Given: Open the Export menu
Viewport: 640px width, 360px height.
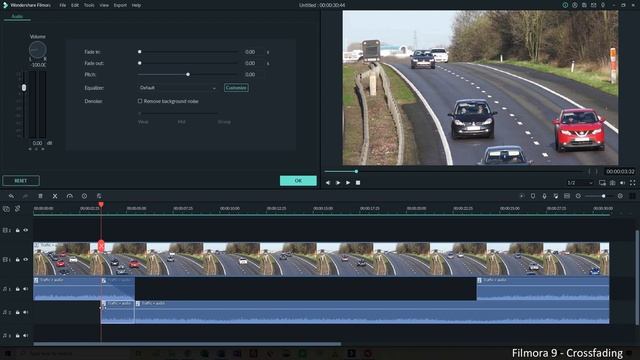Looking at the screenshot, I should [x=120, y=5].
